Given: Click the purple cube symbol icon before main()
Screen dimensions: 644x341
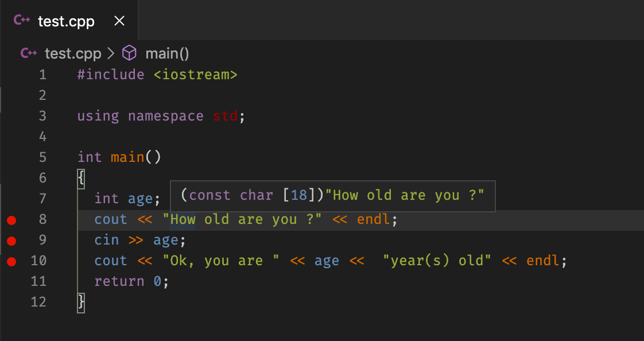Looking at the screenshot, I should tap(129, 53).
